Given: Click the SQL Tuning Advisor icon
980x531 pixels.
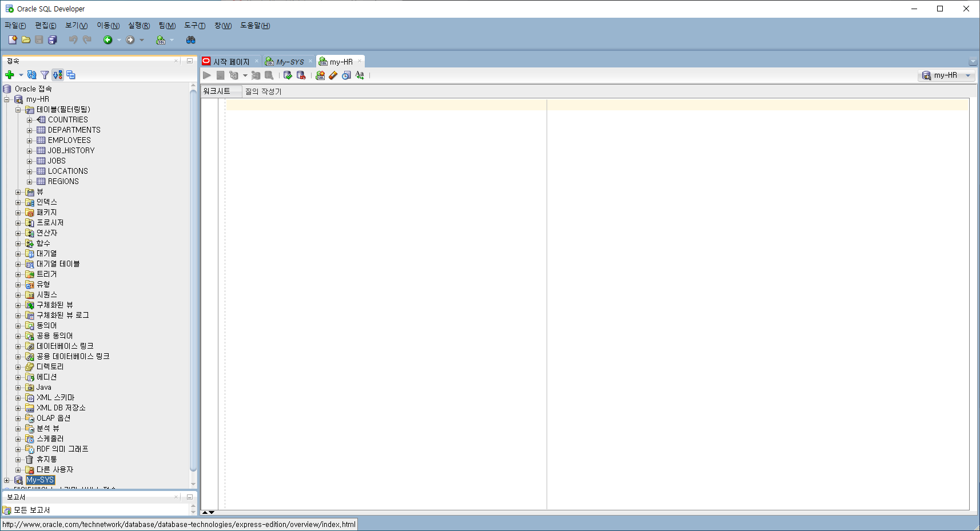Looking at the screenshot, I should click(269, 75).
